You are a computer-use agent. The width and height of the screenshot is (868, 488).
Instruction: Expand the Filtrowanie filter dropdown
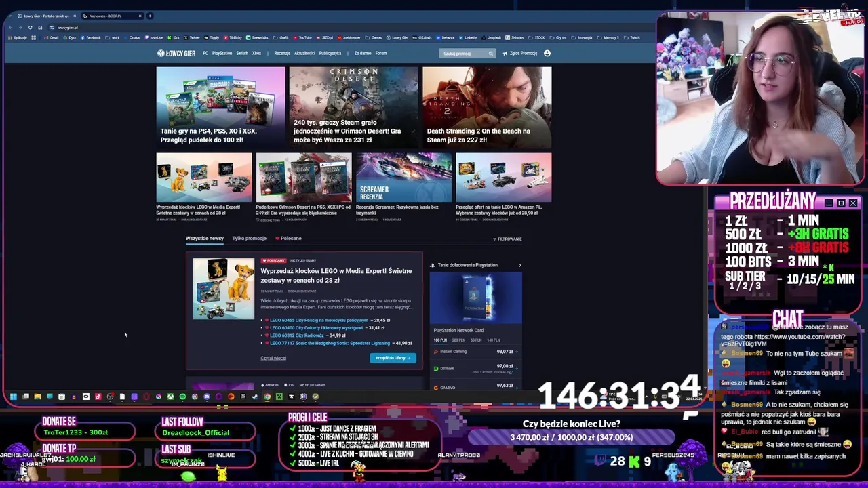point(507,239)
